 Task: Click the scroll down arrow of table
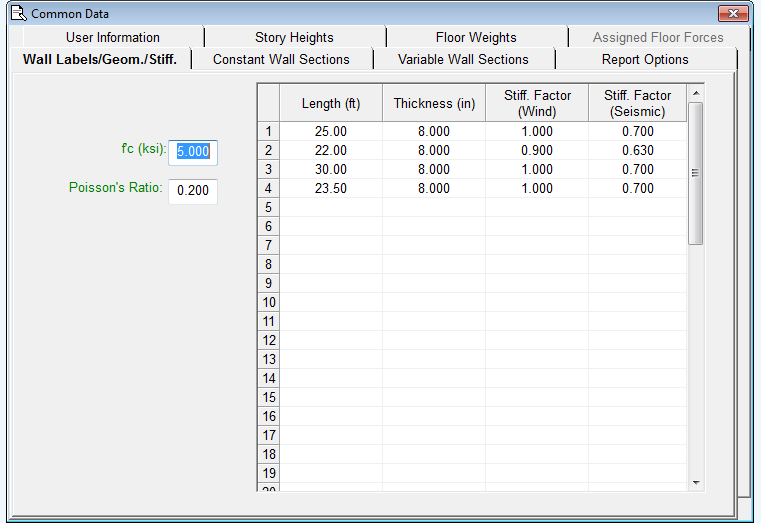tap(696, 482)
